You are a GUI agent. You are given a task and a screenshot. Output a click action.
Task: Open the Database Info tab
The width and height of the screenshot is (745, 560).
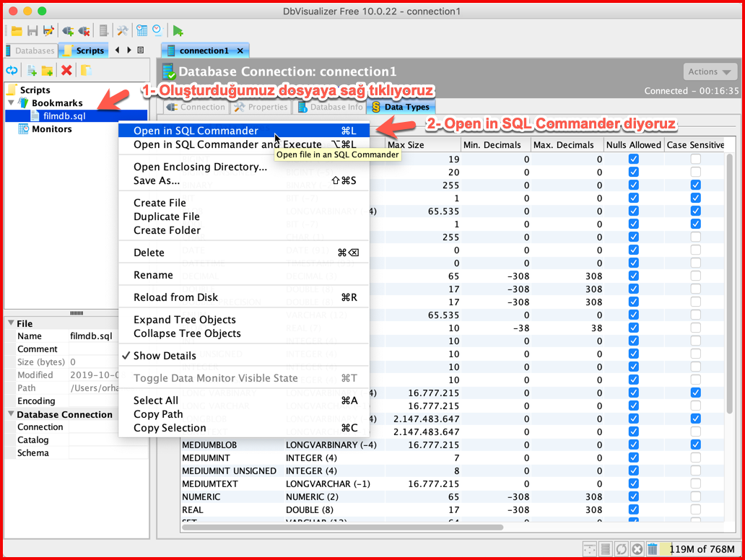coord(330,107)
